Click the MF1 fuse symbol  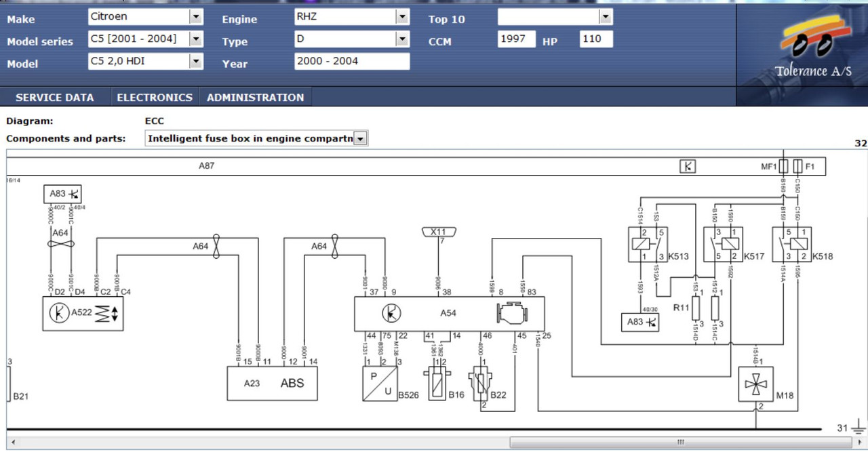[783, 166]
